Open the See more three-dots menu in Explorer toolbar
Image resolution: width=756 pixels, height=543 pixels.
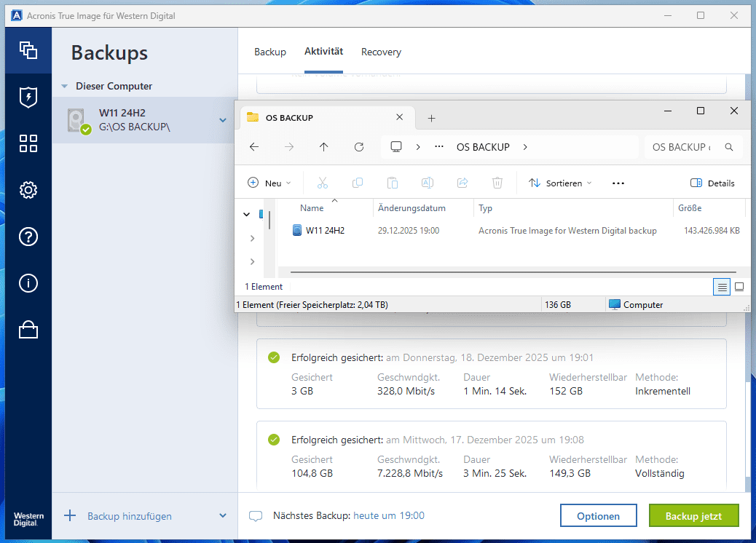coord(618,183)
